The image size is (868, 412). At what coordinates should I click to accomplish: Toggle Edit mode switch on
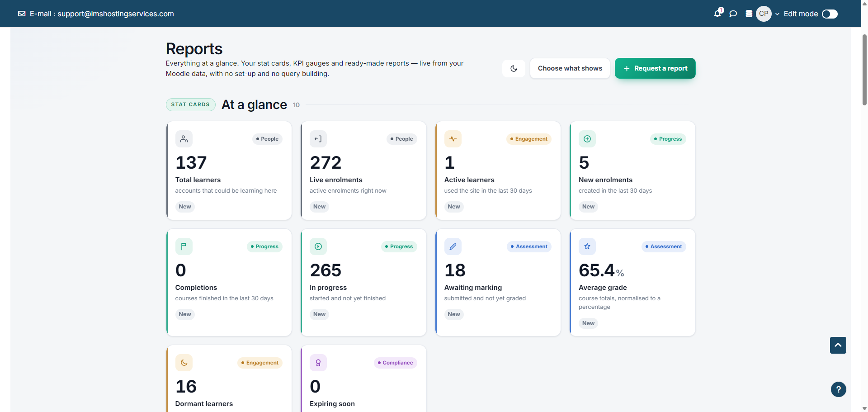click(x=830, y=14)
